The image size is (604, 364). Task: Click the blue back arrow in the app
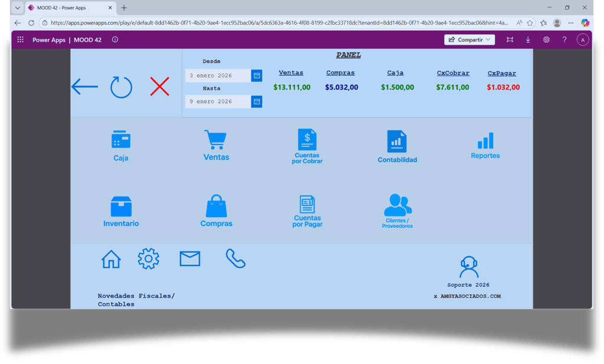point(85,86)
